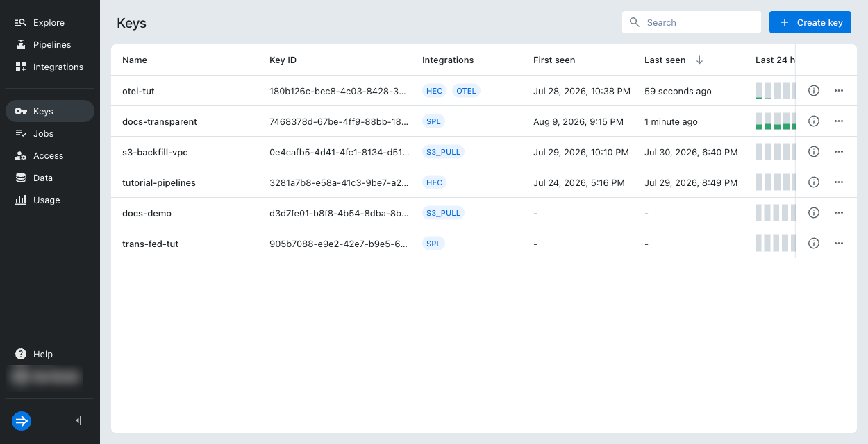Select the docs-demo key name
This screenshot has width=868, height=444.
pos(147,213)
